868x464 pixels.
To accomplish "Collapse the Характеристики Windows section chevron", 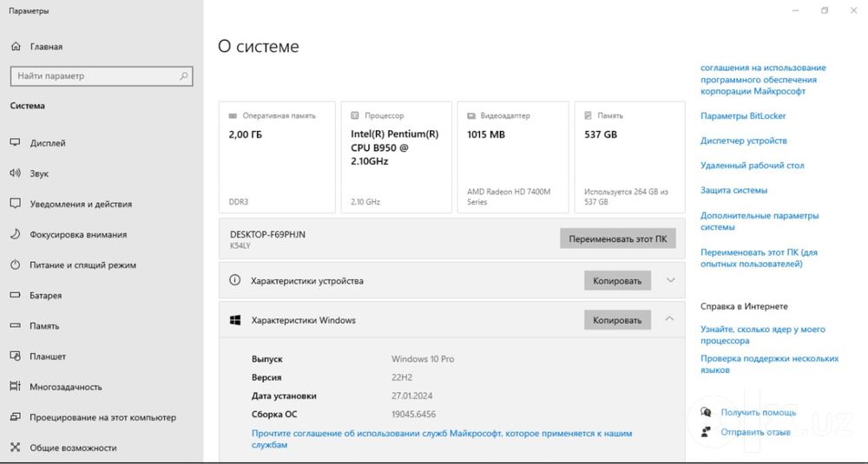I will tap(669, 318).
